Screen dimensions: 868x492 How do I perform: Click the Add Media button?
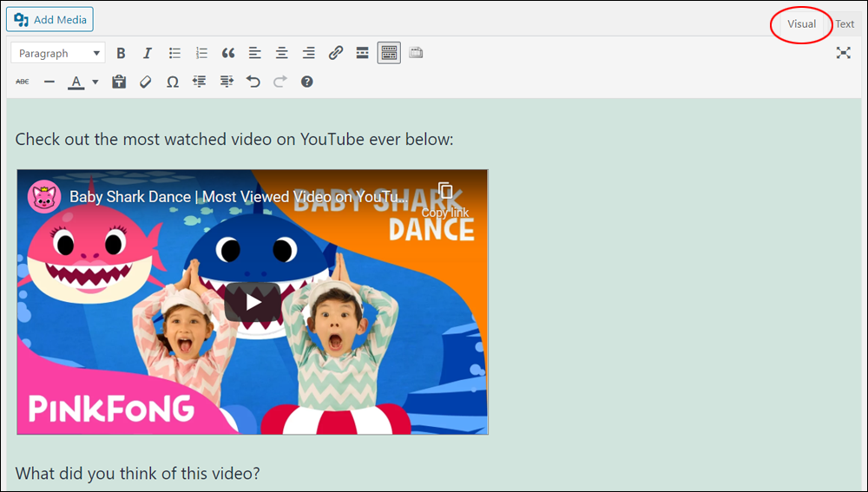pyautogui.click(x=49, y=19)
